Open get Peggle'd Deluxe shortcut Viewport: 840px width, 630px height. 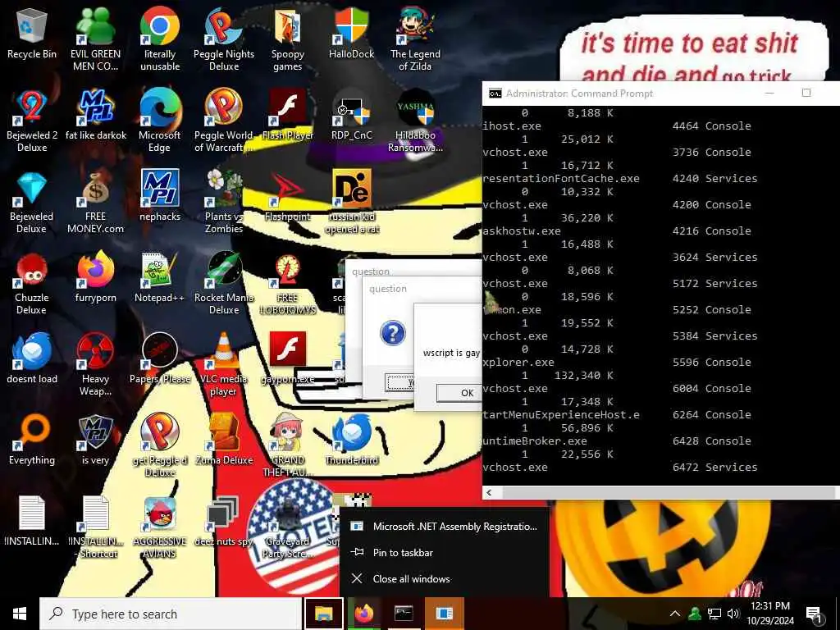click(x=160, y=445)
